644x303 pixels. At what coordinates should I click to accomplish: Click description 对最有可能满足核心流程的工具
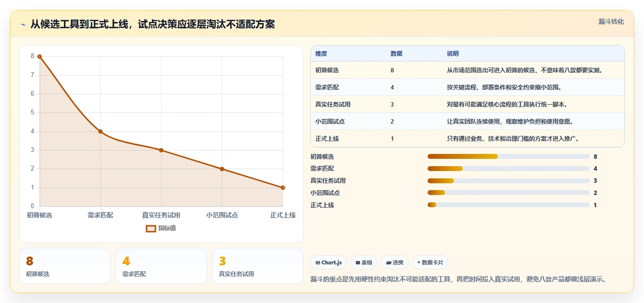(507, 105)
